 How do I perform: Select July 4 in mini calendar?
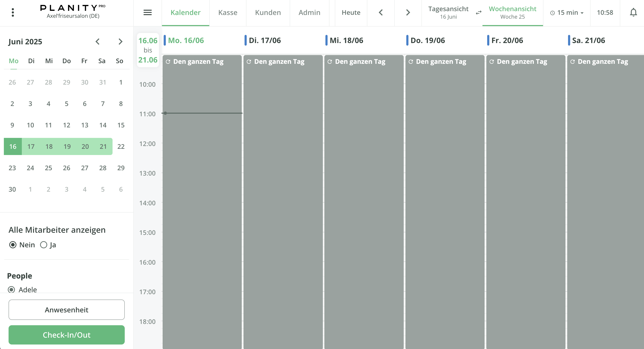point(85,189)
